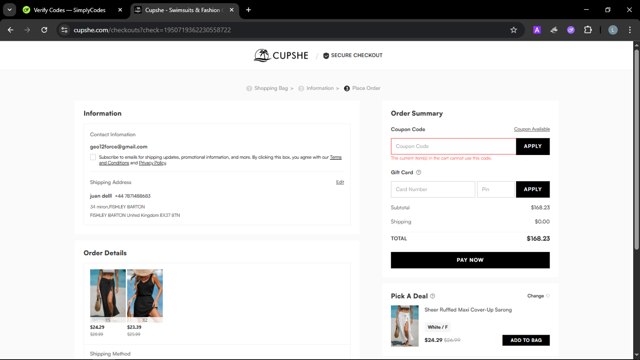Bookmark this page with the star icon
The image size is (640, 360).
click(x=513, y=30)
